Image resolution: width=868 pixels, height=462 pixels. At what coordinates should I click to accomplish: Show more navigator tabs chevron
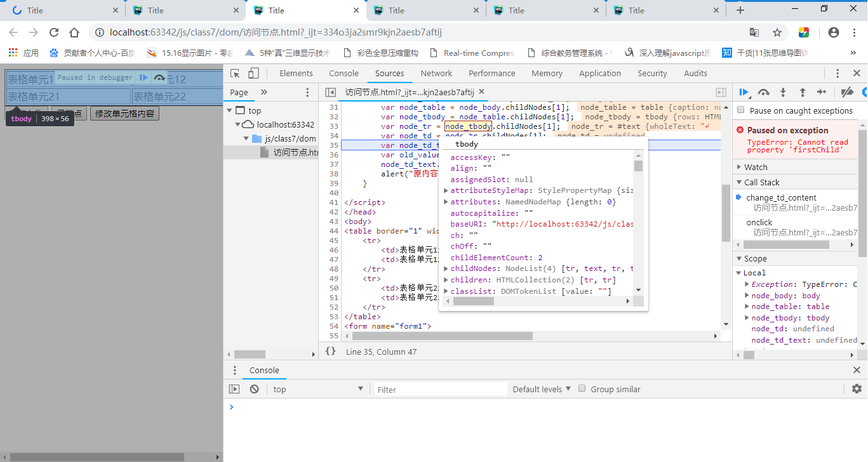point(264,92)
